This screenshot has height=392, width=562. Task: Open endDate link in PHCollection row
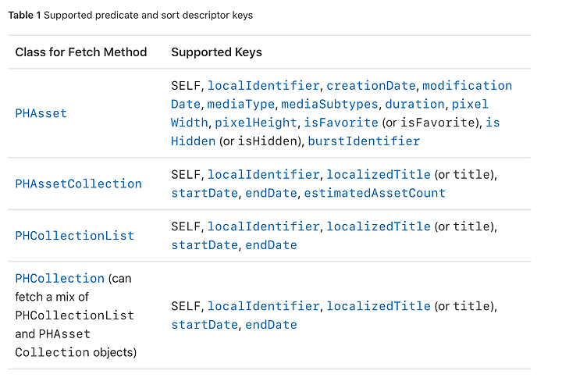click(x=271, y=325)
